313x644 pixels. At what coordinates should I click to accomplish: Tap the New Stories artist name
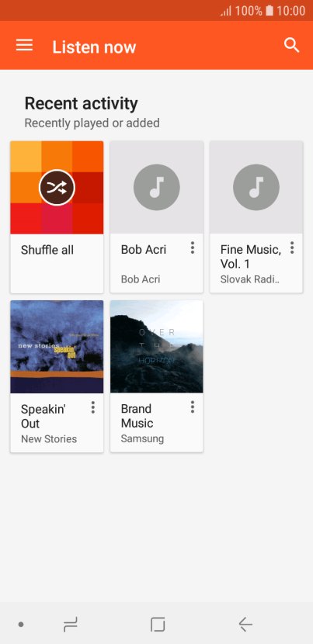[49, 439]
